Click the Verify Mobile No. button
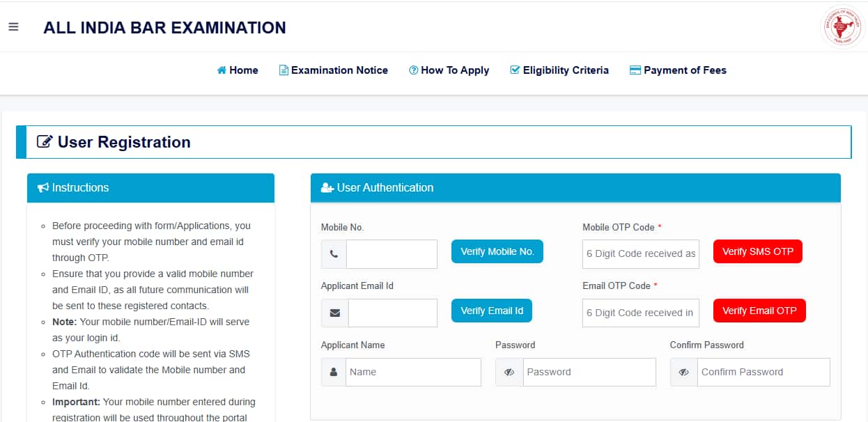This screenshot has width=868, height=422. pyautogui.click(x=497, y=251)
